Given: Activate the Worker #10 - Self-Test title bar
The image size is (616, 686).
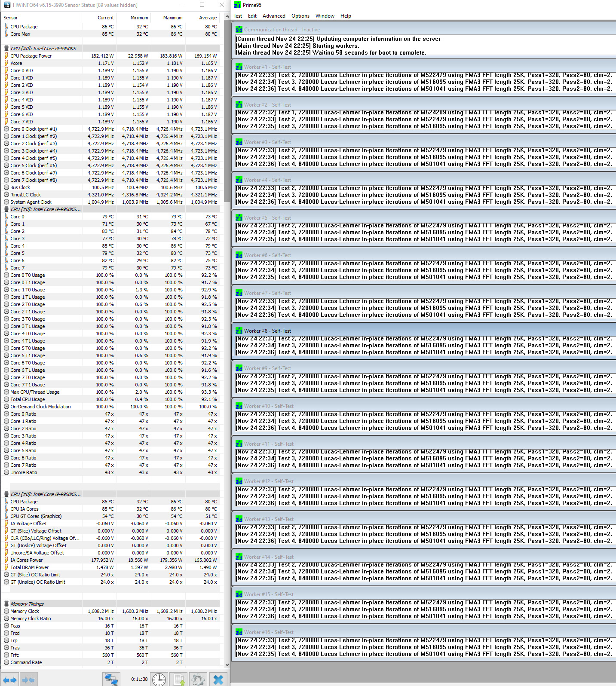Looking at the screenshot, I should pos(424,406).
